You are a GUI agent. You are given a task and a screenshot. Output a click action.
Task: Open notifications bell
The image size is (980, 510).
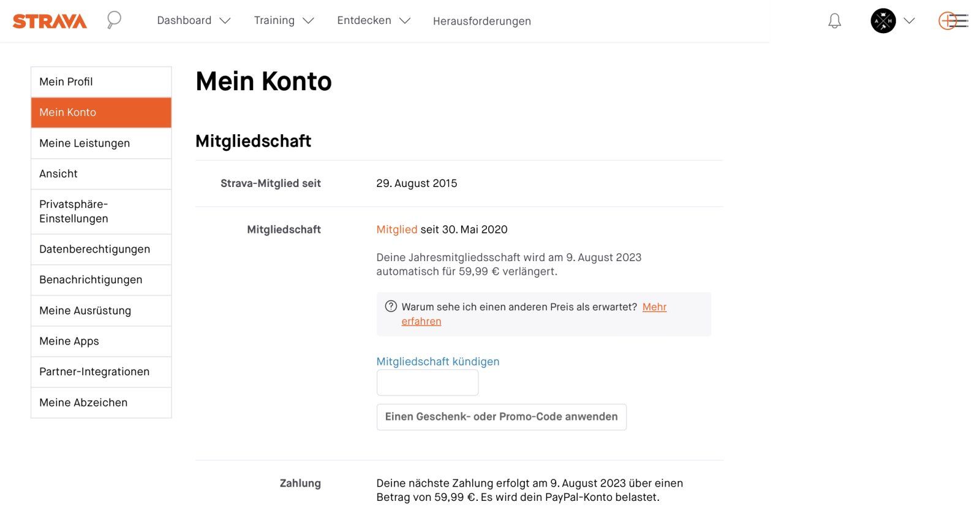pos(834,21)
